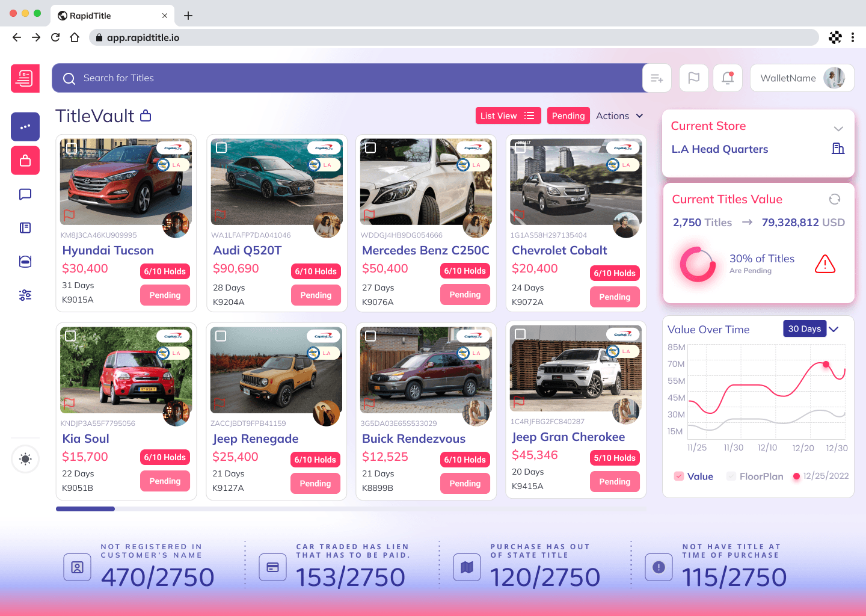Click the flag icon in top bar

click(x=693, y=78)
